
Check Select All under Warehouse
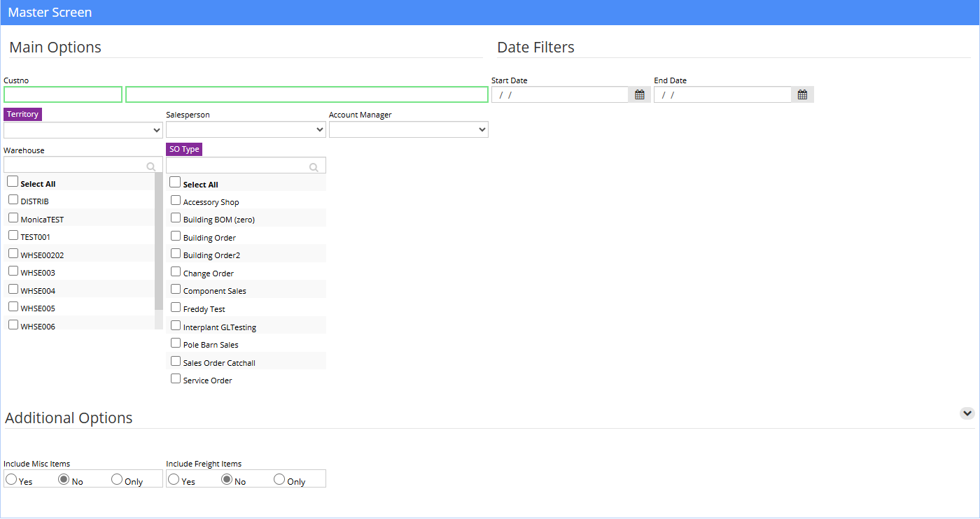click(x=13, y=182)
